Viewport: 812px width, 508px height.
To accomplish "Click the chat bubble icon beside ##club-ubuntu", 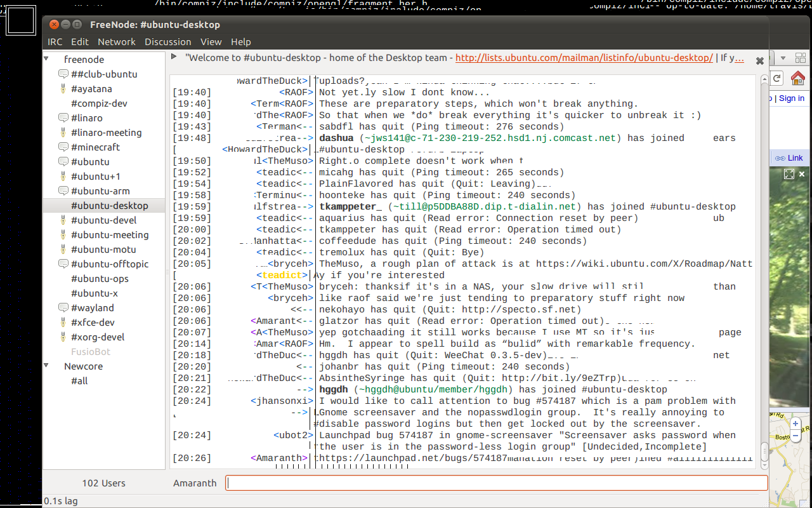I will point(63,74).
